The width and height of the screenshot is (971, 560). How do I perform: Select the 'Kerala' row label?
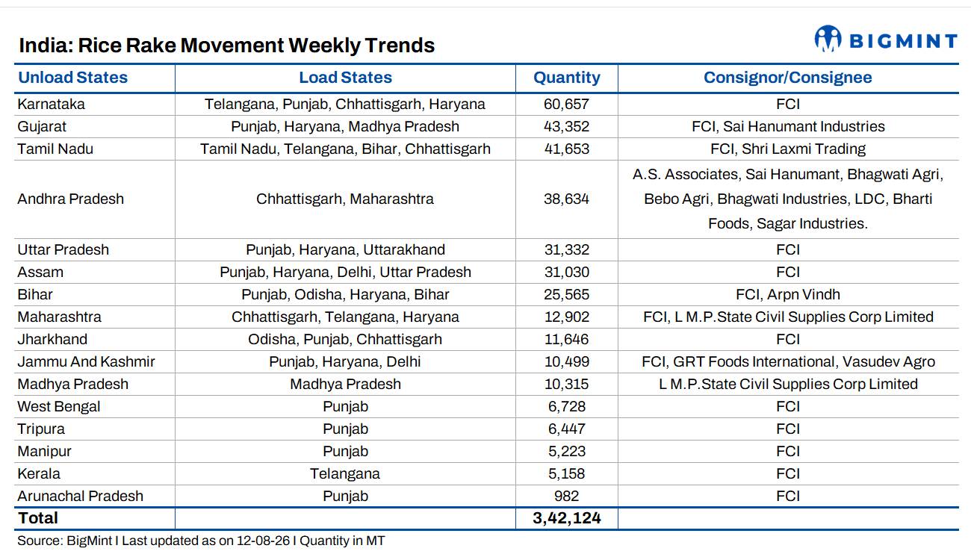click(x=39, y=473)
